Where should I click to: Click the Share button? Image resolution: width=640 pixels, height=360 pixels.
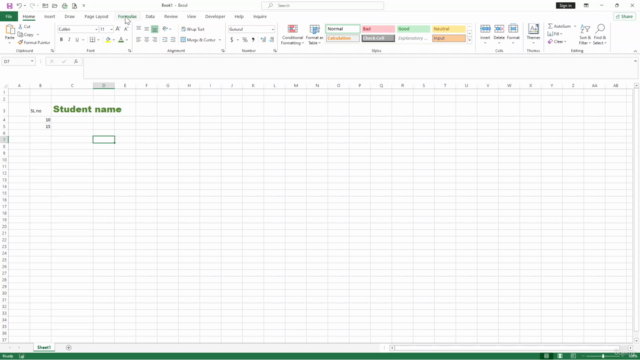624,17
